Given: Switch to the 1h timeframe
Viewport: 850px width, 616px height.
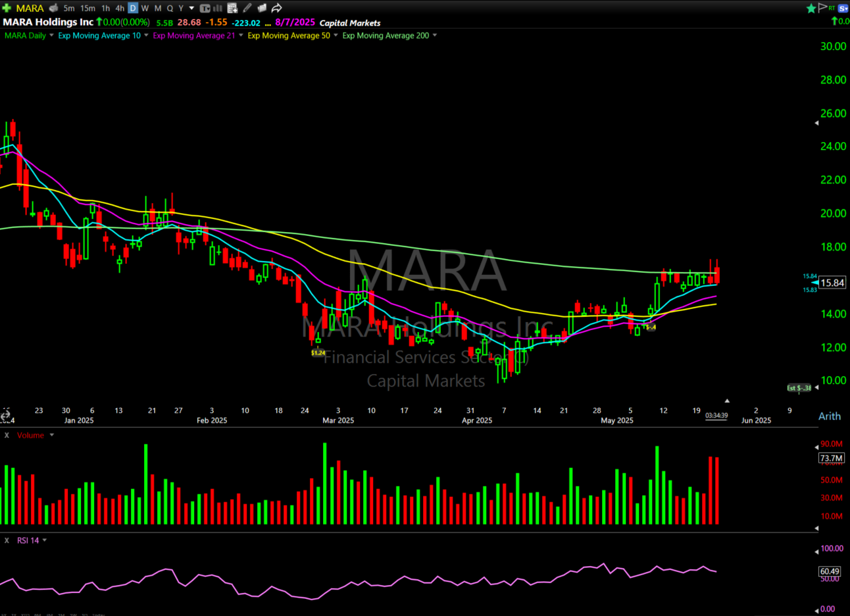Looking at the screenshot, I should [x=105, y=9].
